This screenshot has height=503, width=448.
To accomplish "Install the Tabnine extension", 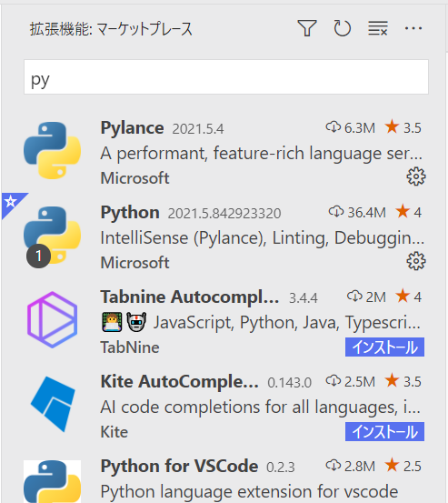I will 384,347.
